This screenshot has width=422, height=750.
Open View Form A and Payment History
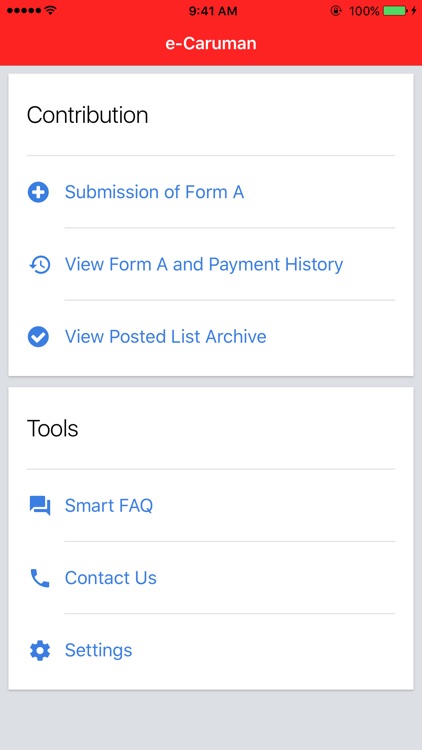point(211,265)
